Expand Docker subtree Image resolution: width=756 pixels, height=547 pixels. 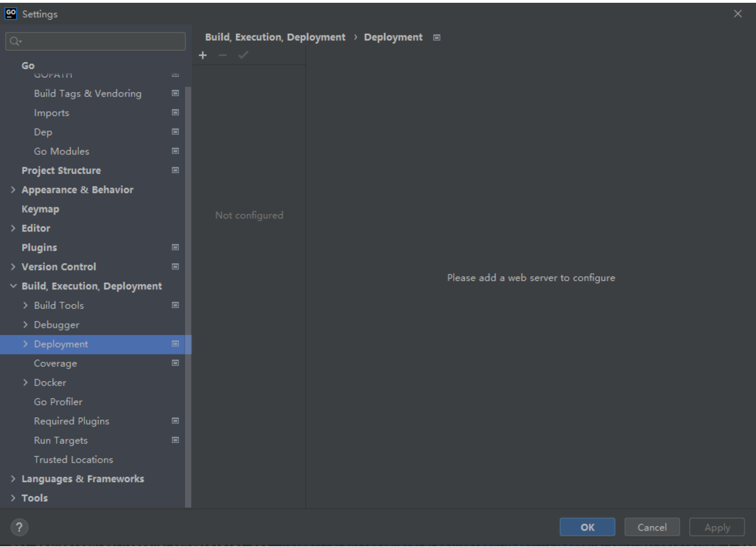pos(25,382)
